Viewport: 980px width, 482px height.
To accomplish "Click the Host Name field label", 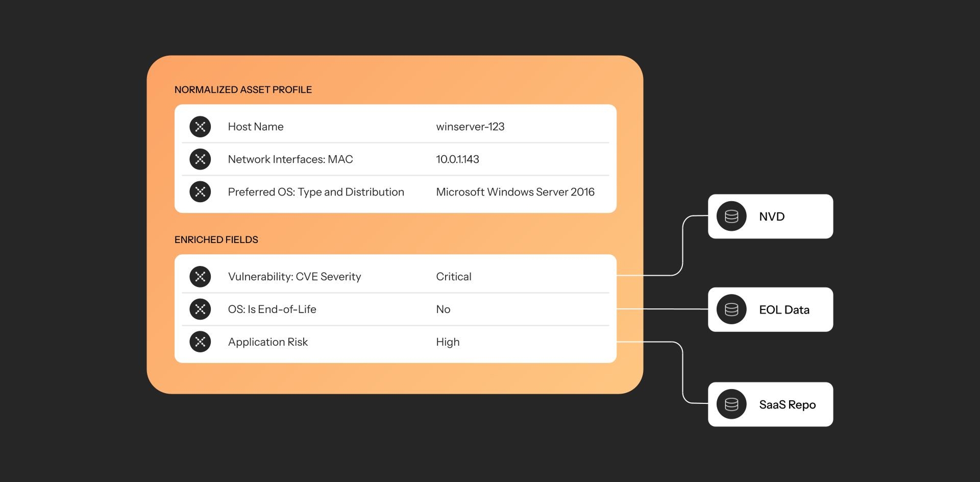I will pyautogui.click(x=256, y=127).
